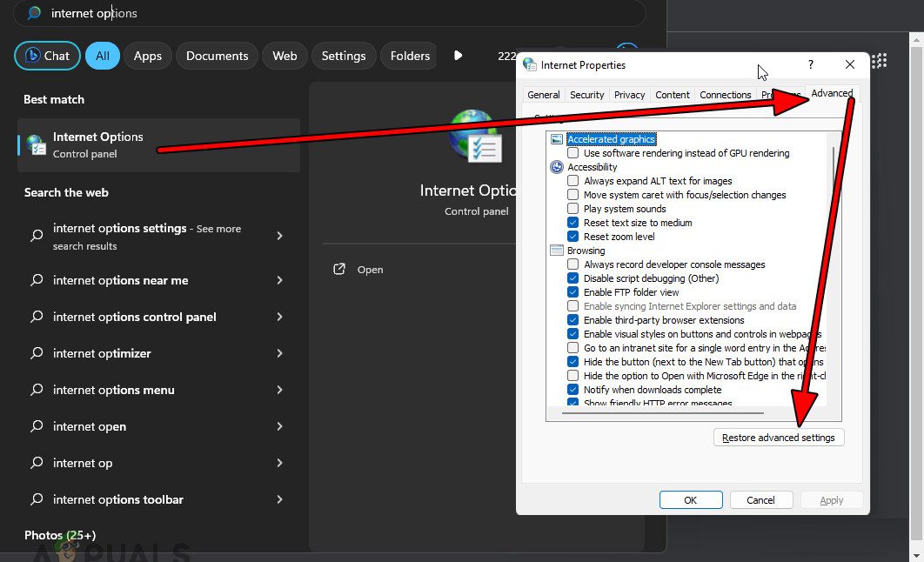924x562 pixels.
Task: Select the Internet Options control panel icon
Action: 35,144
